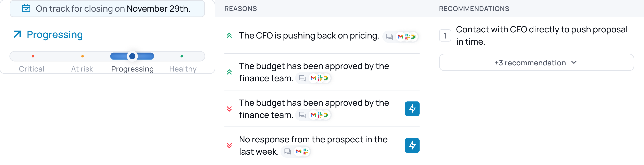Viewport: 644px width, 165px height.
Task: Open conversation icon on CFO pricing reason
Action: pos(389,36)
